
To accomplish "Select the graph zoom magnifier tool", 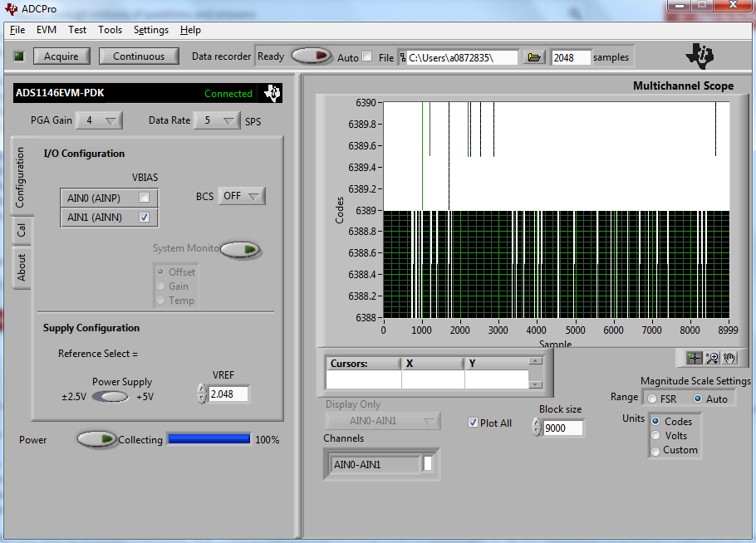I will click(712, 358).
